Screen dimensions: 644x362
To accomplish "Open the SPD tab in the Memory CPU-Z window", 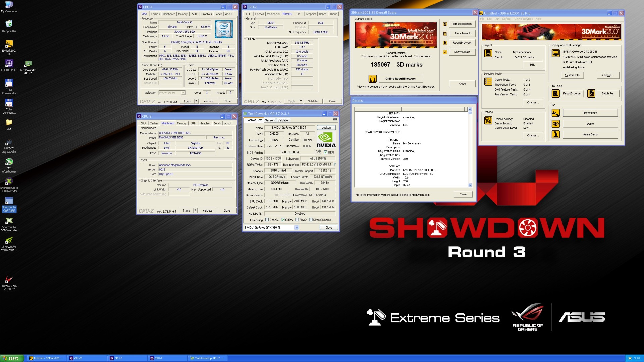I will [x=299, y=14].
